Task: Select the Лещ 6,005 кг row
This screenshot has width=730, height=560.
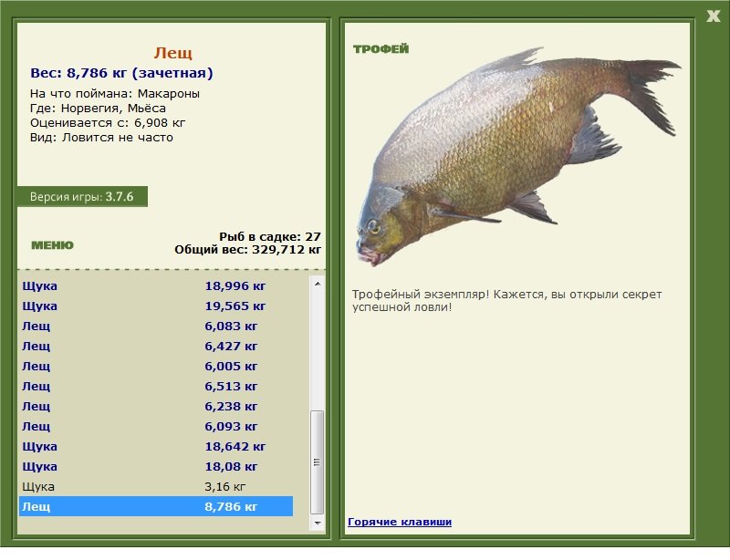Action: pos(156,366)
